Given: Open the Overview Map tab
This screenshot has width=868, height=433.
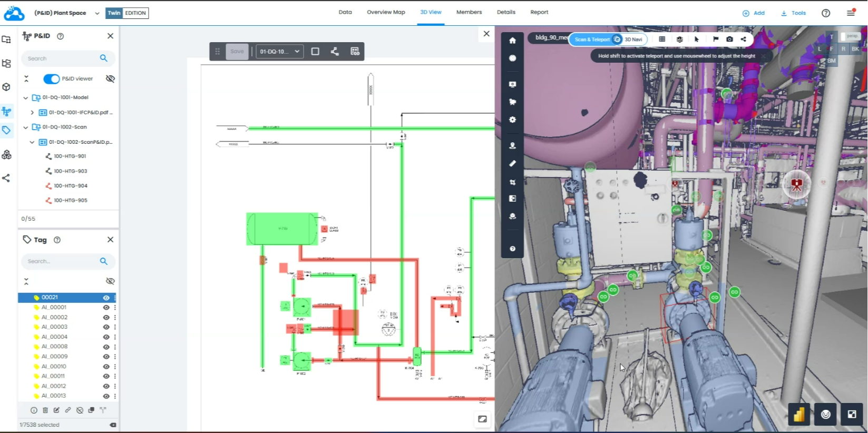Looking at the screenshot, I should 386,12.
